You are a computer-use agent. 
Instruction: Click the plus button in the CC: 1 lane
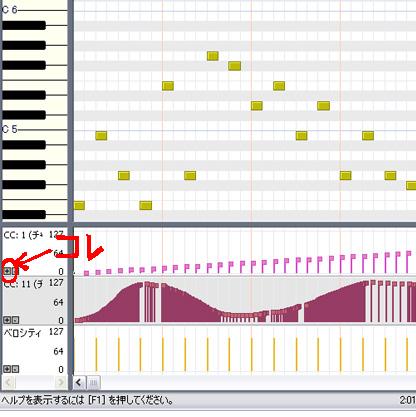[7, 271]
